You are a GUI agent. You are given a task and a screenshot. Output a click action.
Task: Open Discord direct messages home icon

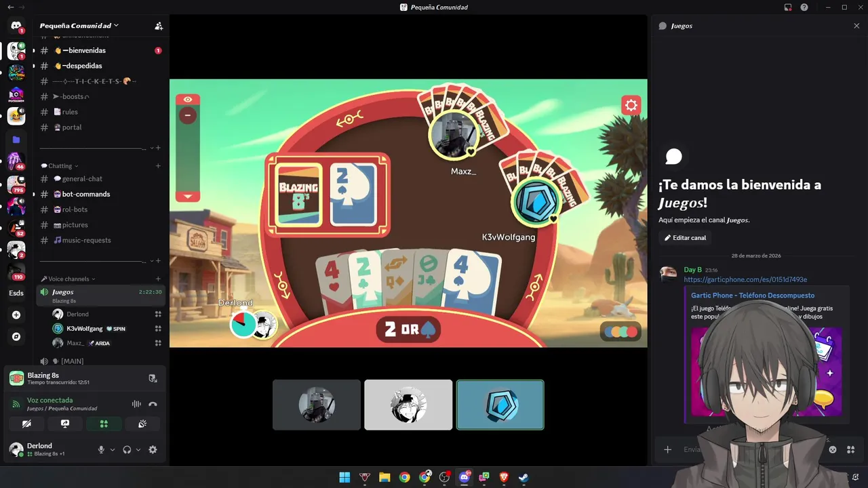[x=16, y=26]
